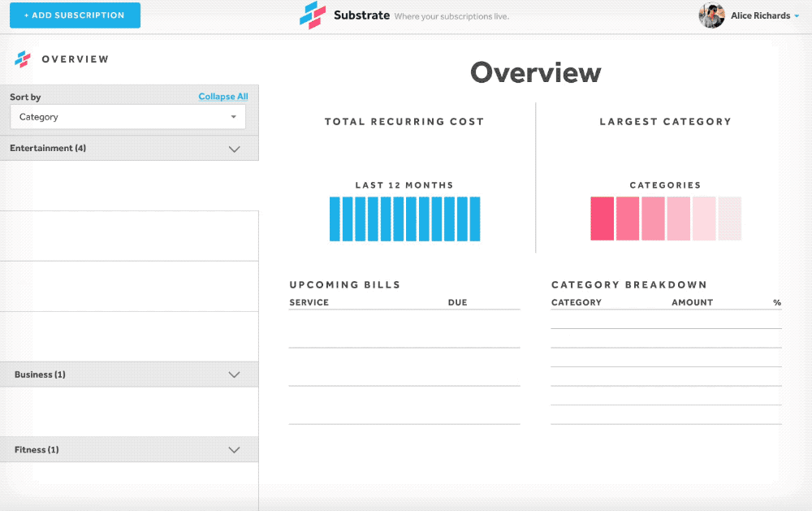
Task: Click the Add Subscription button
Action: 75,15
